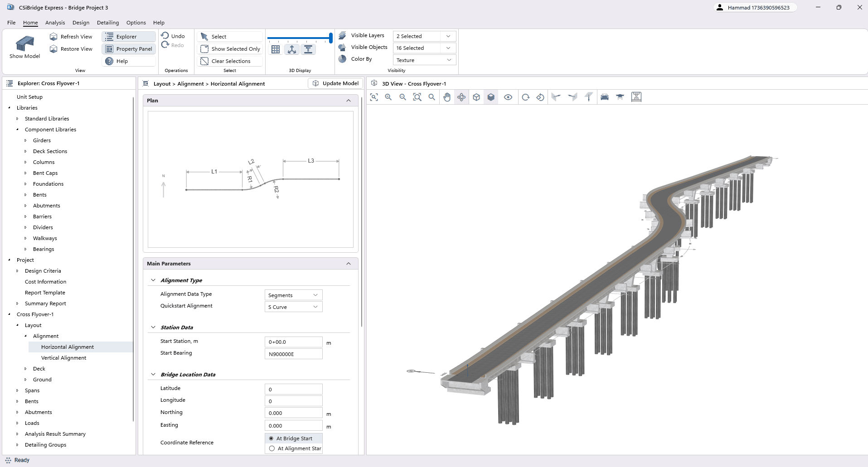Click the Show Model bridge icon

click(x=25, y=44)
